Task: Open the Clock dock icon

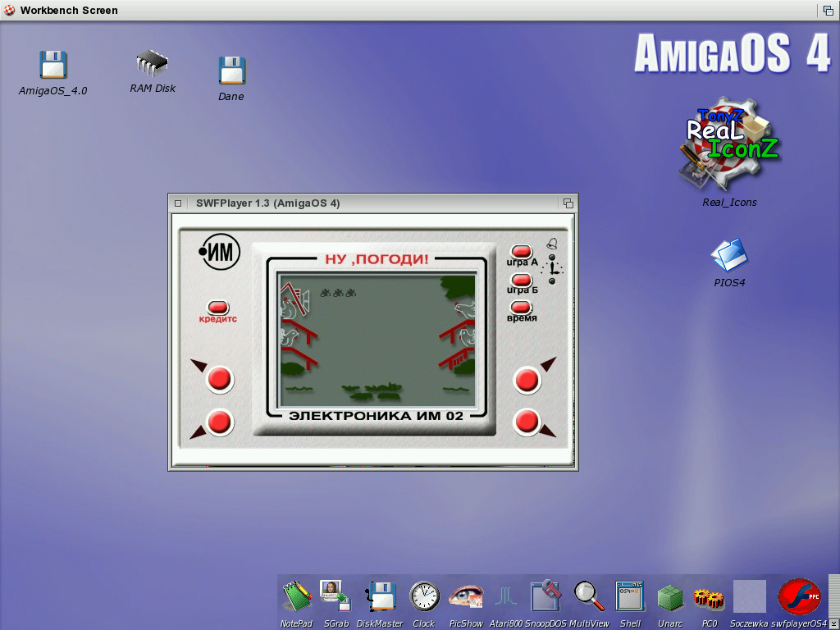Action: pyautogui.click(x=424, y=596)
